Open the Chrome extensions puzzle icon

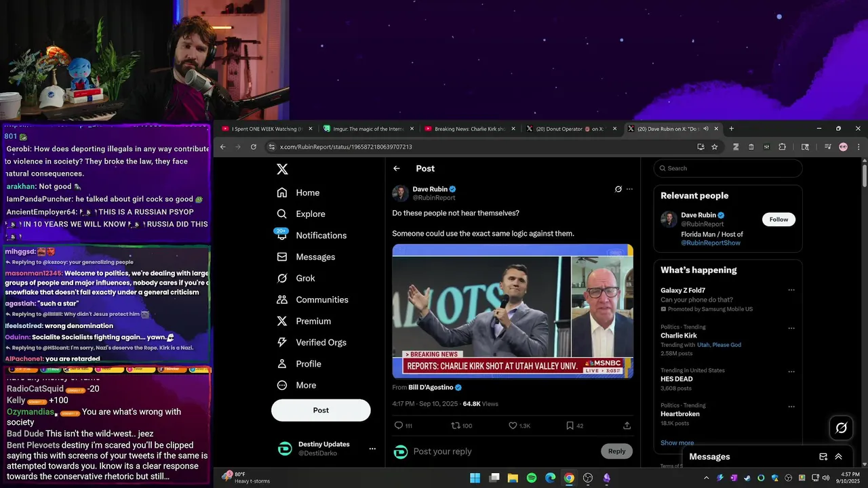782,147
